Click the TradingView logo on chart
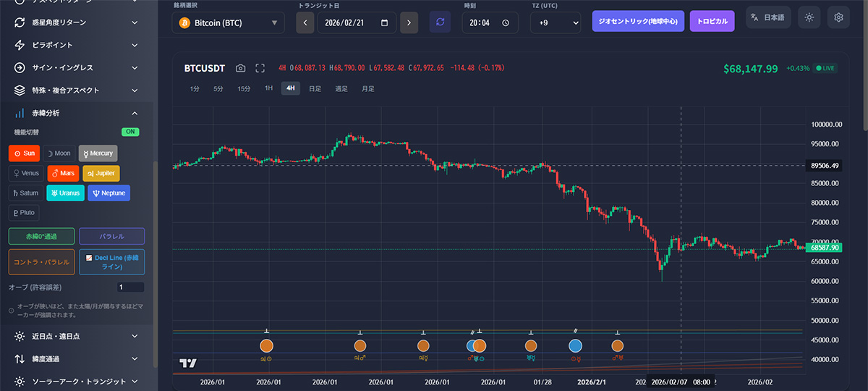868x391 pixels. tap(188, 363)
